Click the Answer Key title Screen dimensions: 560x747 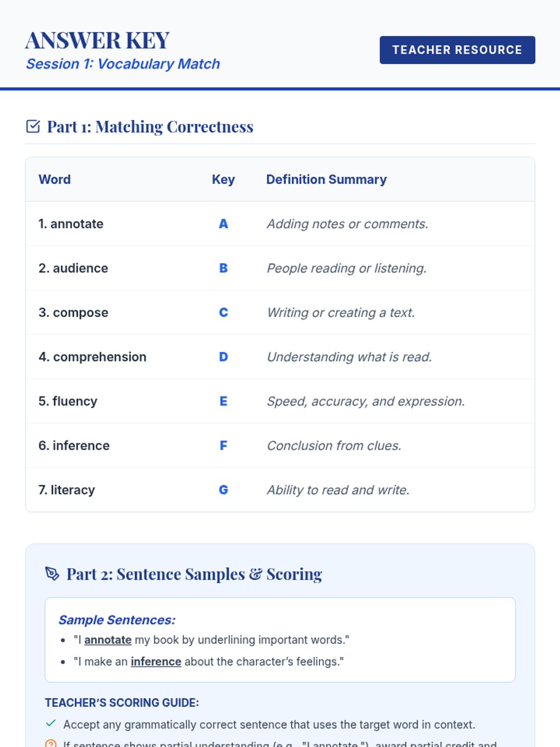tap(98, 41)
